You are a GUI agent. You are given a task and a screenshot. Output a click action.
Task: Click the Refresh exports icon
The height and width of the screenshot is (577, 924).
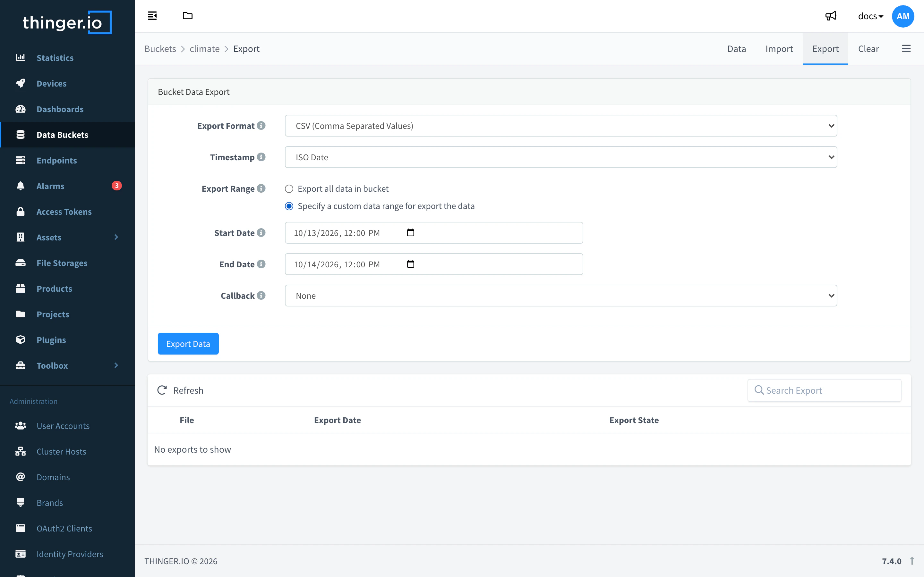point(162,390)
